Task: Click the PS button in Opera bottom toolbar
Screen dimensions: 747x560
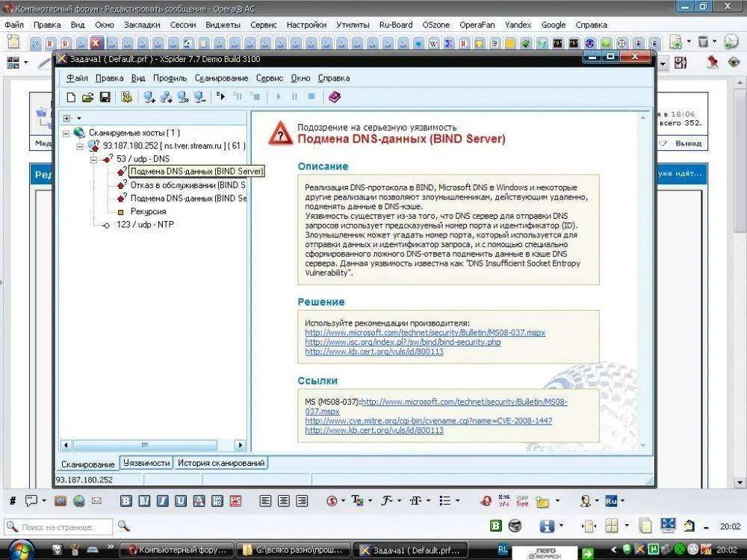Action: click(x=235, y=500)
